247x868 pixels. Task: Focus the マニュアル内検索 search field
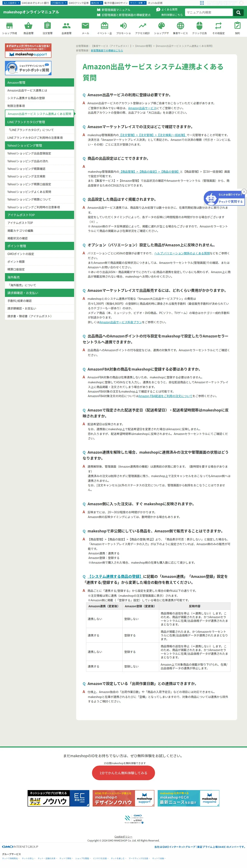click(209, 13)
